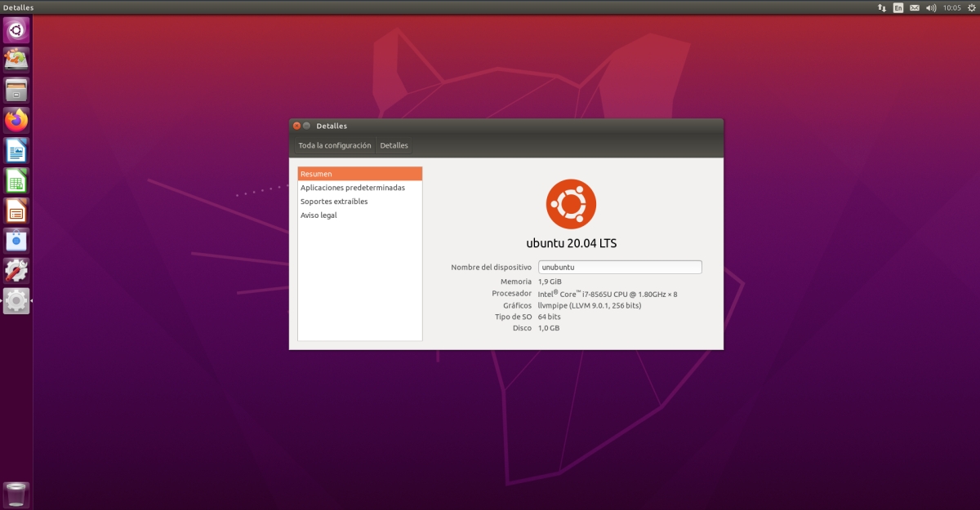
Task: Launch LibreOffice Writer from the dock
Action: pyautogui.click(x=16, y=149)
